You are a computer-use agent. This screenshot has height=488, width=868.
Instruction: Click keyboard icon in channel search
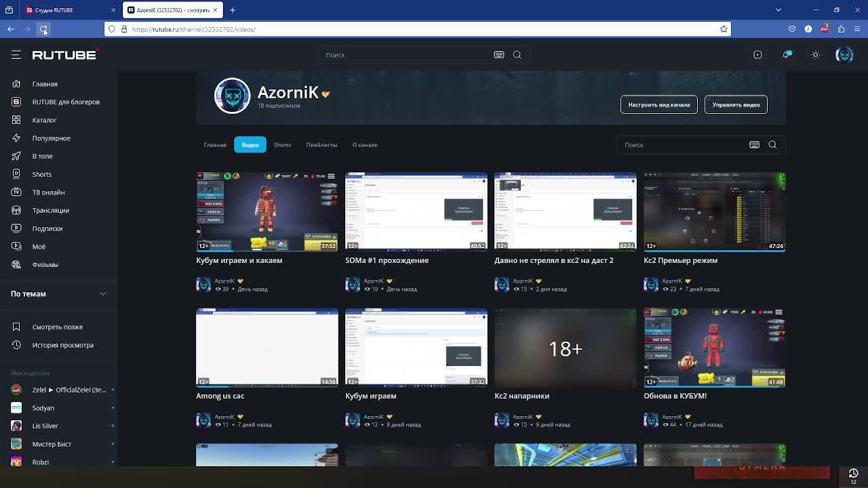coord(754,145)
